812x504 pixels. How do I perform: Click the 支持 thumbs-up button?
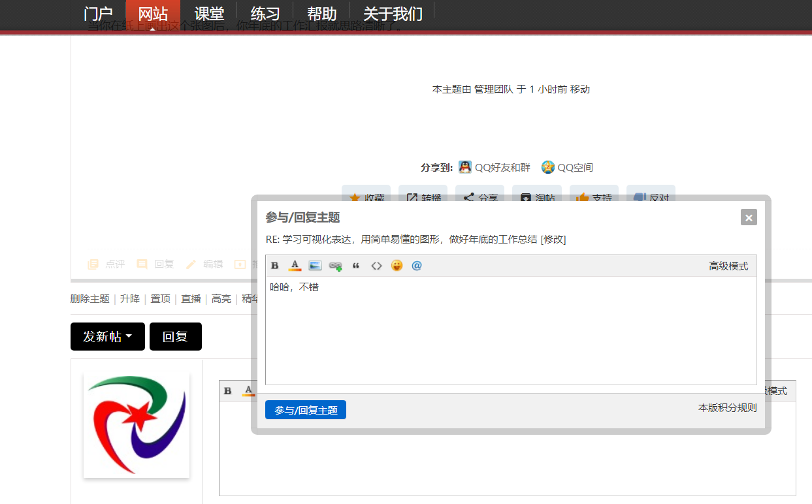[x=593, y=198]
